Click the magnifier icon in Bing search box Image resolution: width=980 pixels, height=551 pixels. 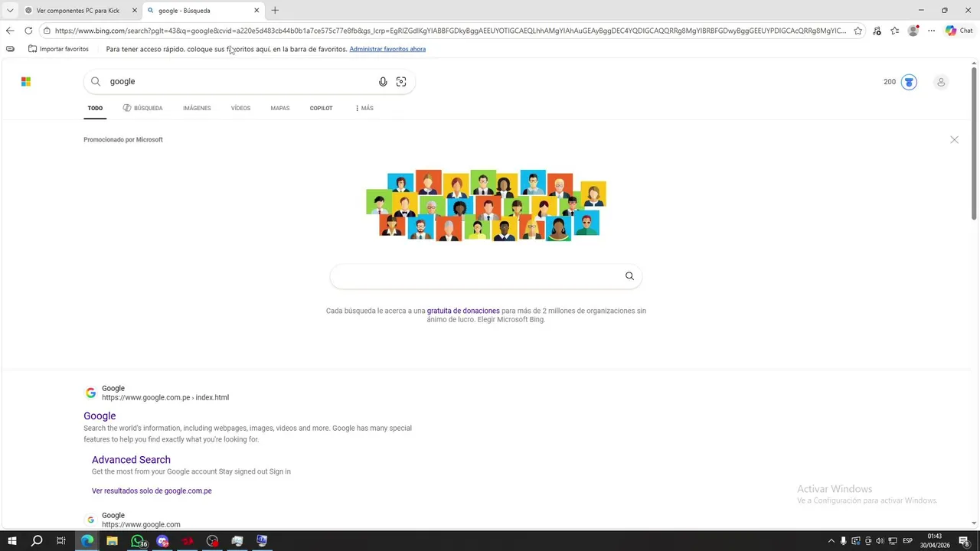96,82
